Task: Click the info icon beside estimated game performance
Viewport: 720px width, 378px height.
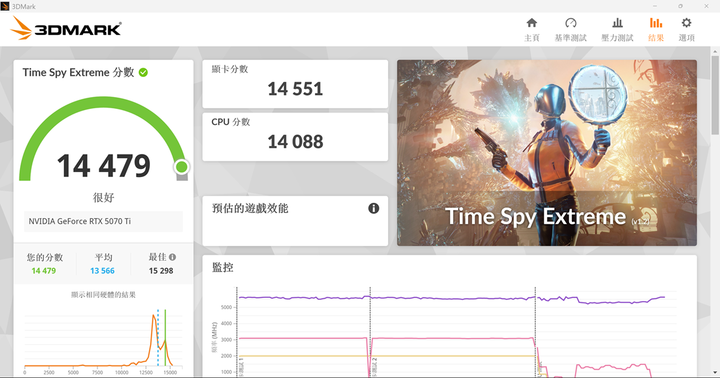Action: coord(374,209)
